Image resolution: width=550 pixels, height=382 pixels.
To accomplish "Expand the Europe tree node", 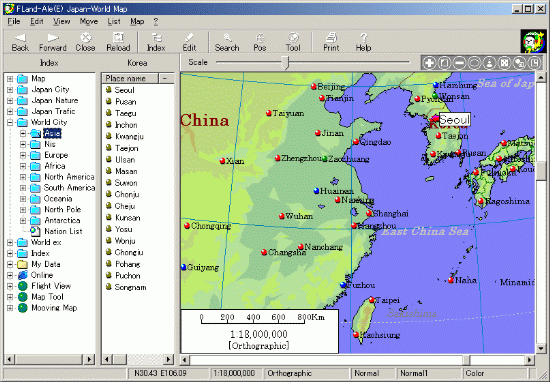I will click(x=23, y=155).
